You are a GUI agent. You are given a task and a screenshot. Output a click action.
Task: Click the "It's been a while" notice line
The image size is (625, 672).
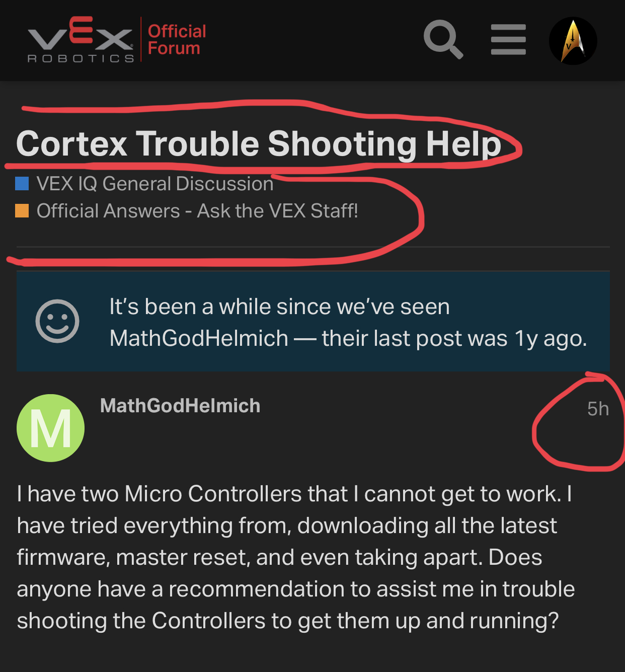[x=279, y=307]
